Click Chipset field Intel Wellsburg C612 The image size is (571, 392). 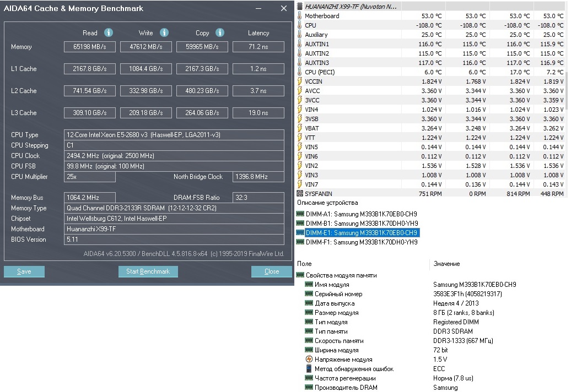coord(174,219)
